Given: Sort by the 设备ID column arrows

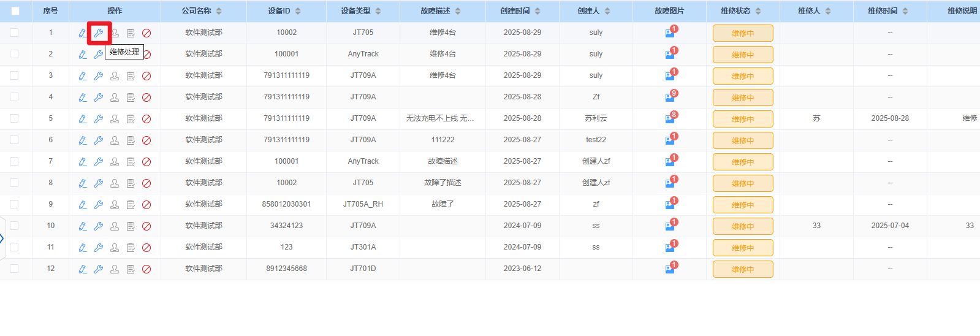Looking at the screenshot, I should [298, 11].
